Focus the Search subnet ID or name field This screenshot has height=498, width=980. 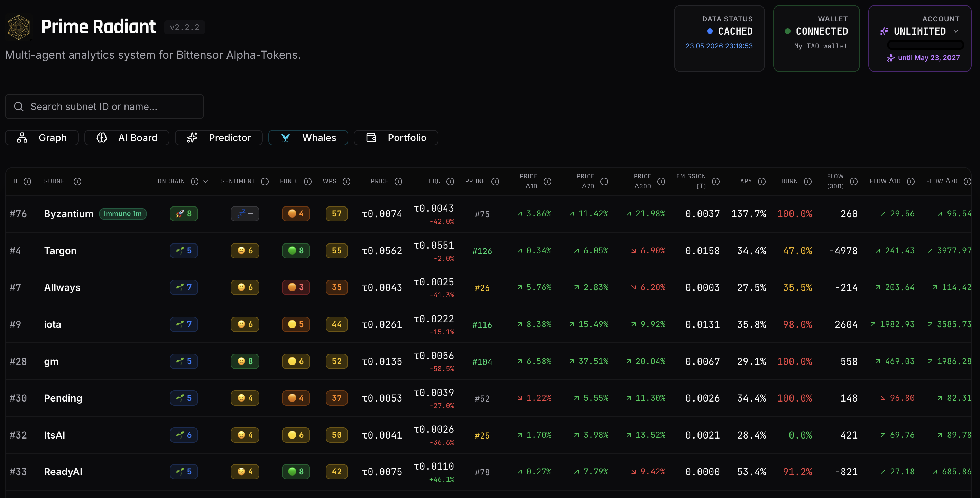(104, 107)
